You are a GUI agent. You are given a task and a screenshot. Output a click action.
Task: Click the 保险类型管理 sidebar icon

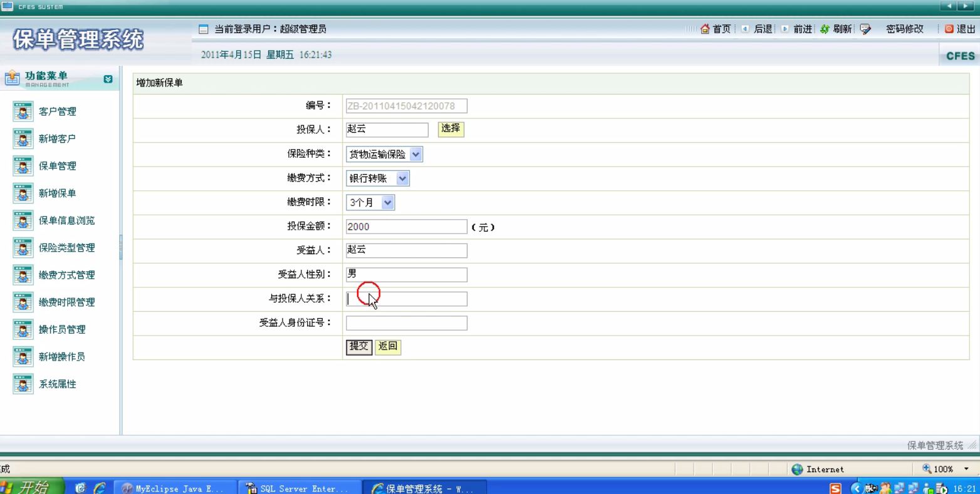pos(23,248)
